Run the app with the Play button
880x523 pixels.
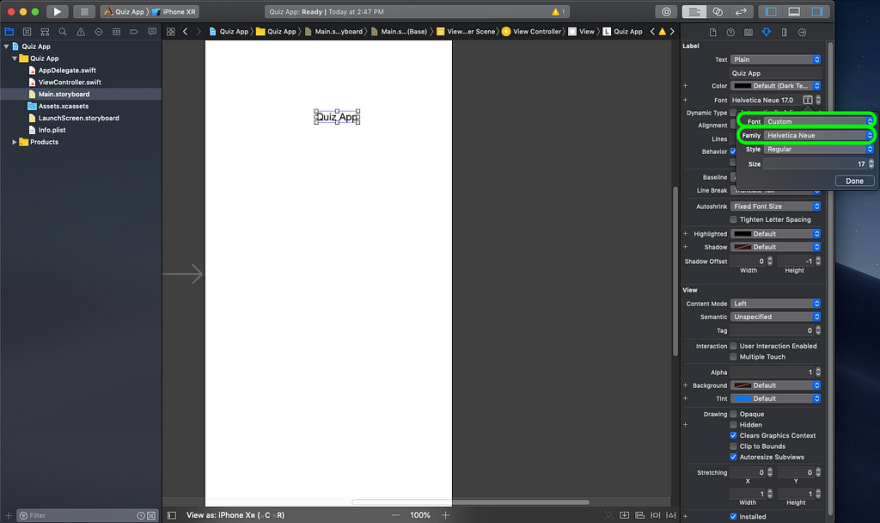[57, 11]
